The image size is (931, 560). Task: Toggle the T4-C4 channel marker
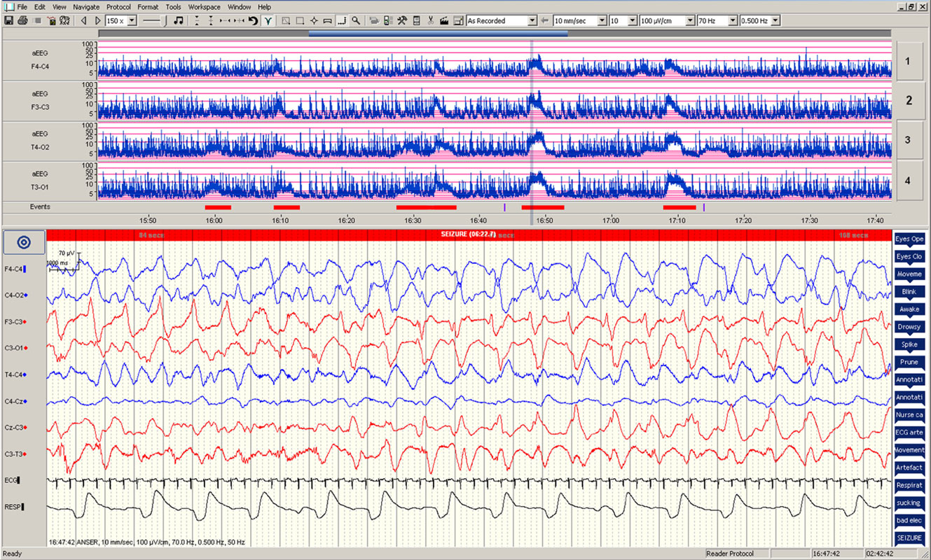[x=26, y=374]
